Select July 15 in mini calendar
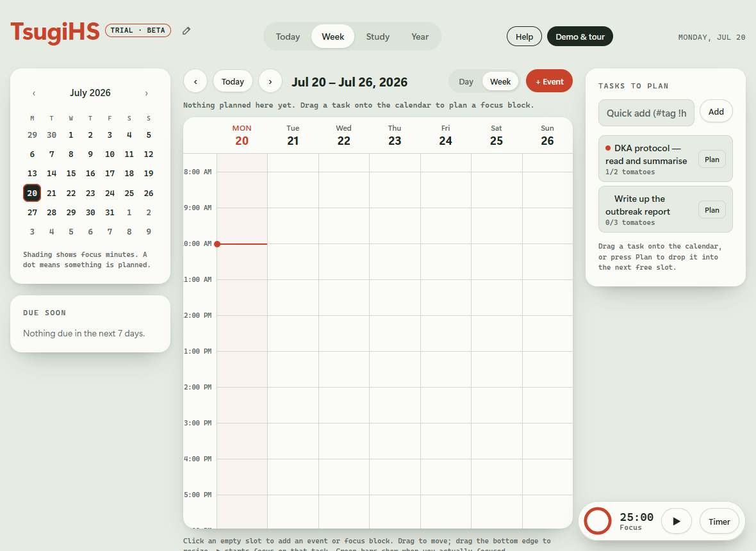756x551 pixels. pos(71,174)
